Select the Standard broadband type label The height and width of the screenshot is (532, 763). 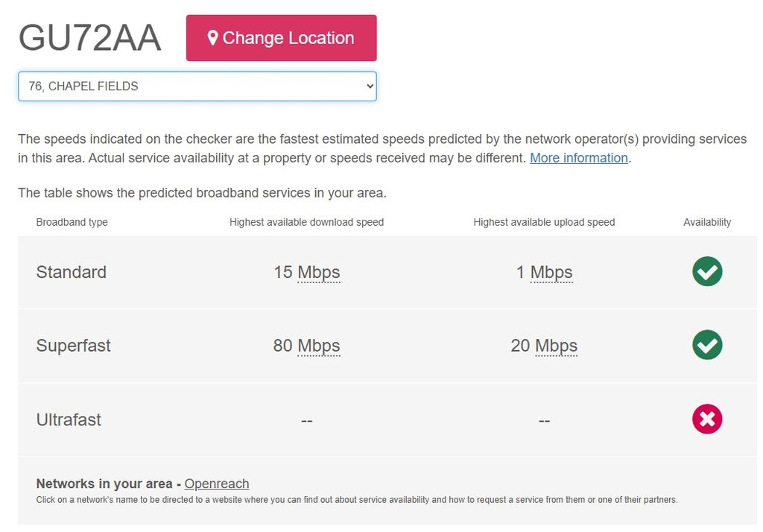click(x=72, y=272)
